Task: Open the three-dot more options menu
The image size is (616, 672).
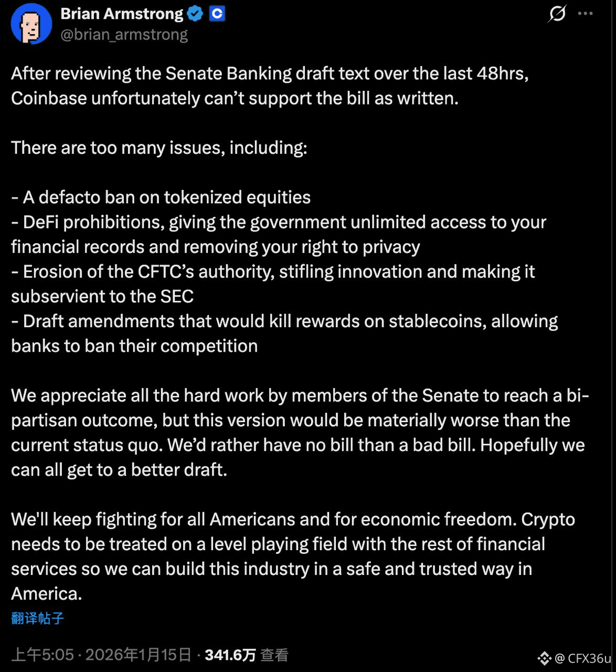Action: click(x=585, y=14)
